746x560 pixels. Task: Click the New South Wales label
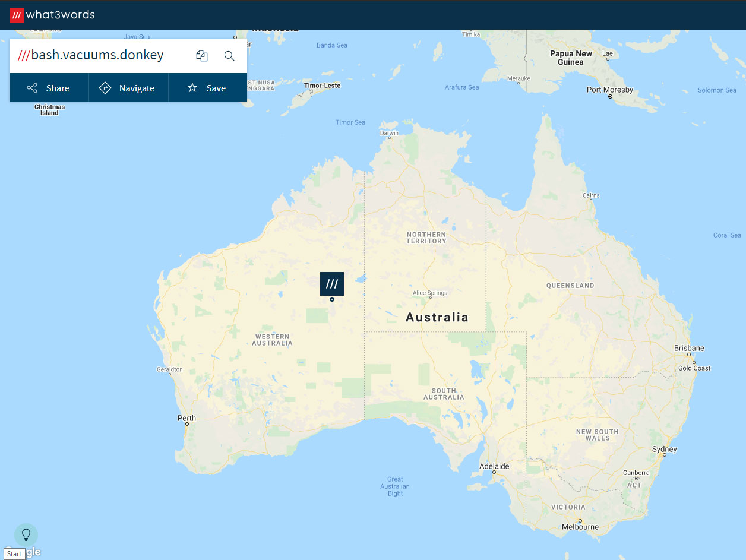click(x=598, y=435)
